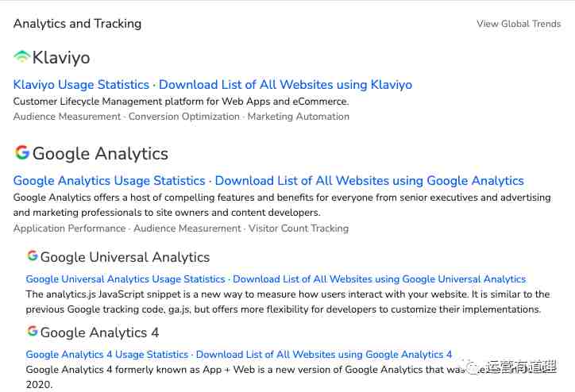Click the Google Analytics 4 heading
Image resolution: width=575 pixels, height=392 pixels.
pyautogui.click(x=99, y=332)
